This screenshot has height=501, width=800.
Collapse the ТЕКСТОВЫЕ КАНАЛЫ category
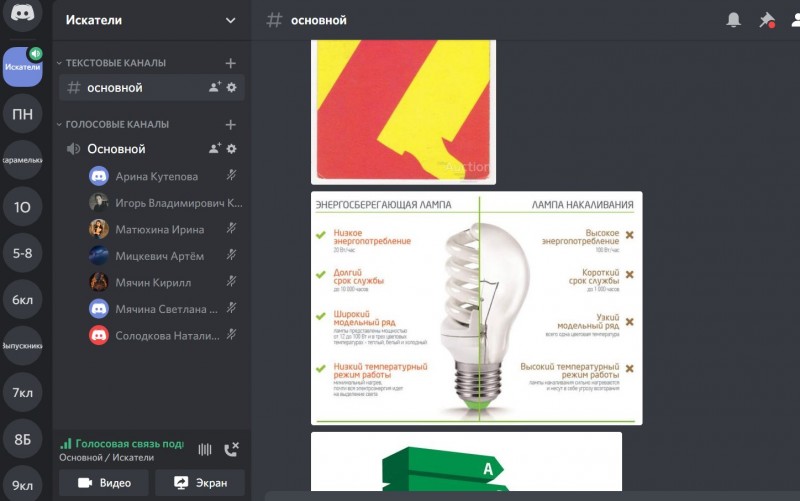(111, 62)
